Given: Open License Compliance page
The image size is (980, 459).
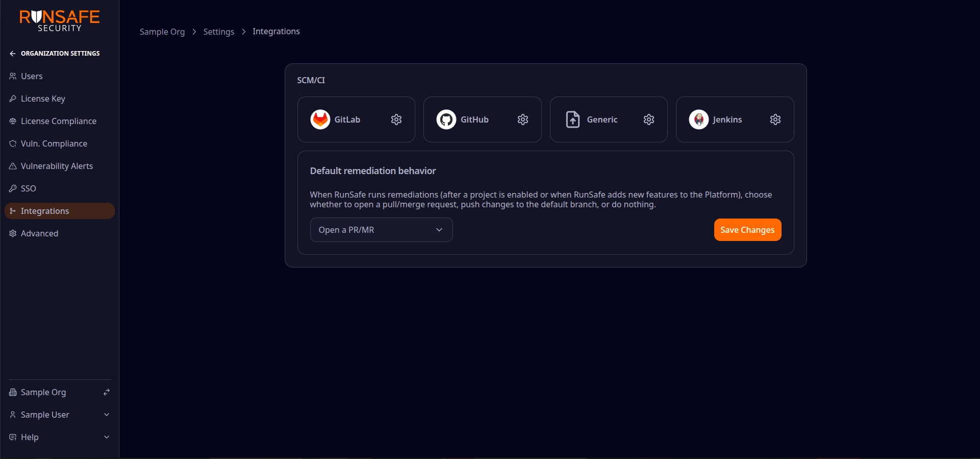Looking at the screenshot, I should pyautogui.click(x=60, y=121).
